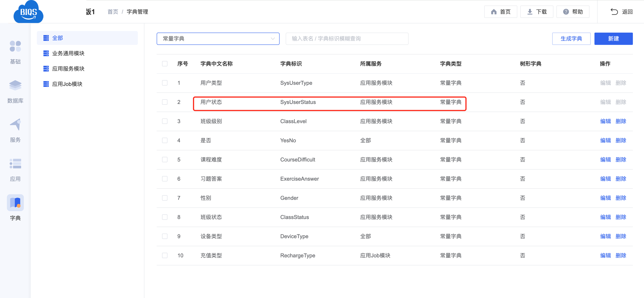Edit the 充值类型 dictionary row
Viewport: 644px width, 298px height.
[605, 256]
